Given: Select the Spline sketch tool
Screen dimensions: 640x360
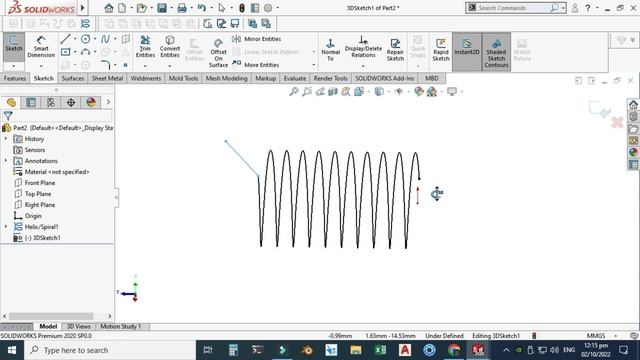Looking at the screenshot, I should [105, 39].
